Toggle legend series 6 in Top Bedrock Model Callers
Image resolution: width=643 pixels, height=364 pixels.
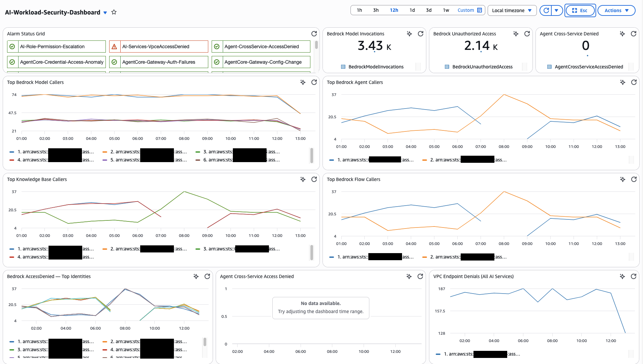coord(238,160)
